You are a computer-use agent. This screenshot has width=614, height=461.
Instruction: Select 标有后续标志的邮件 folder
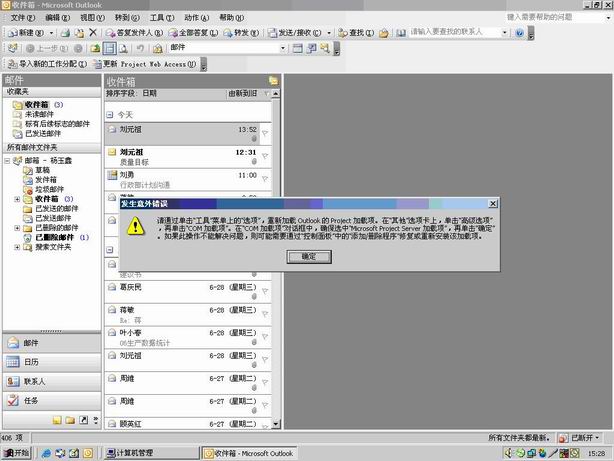pos(57,124)
